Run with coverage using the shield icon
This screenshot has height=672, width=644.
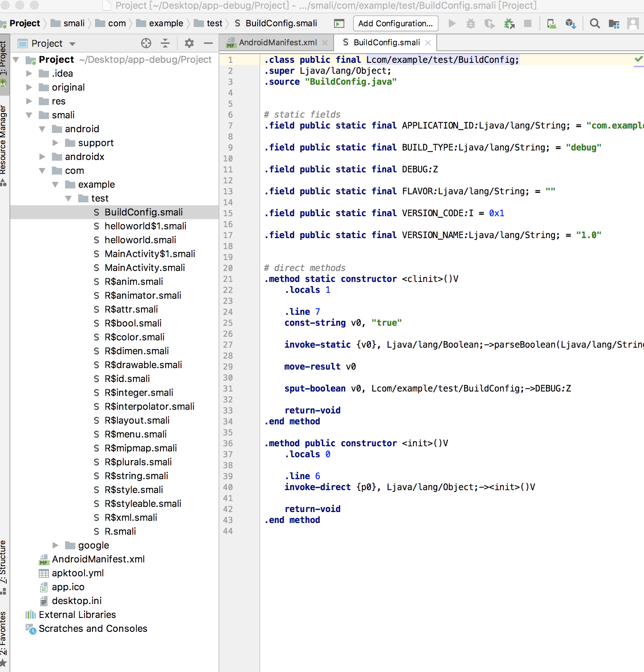(490, 23)
